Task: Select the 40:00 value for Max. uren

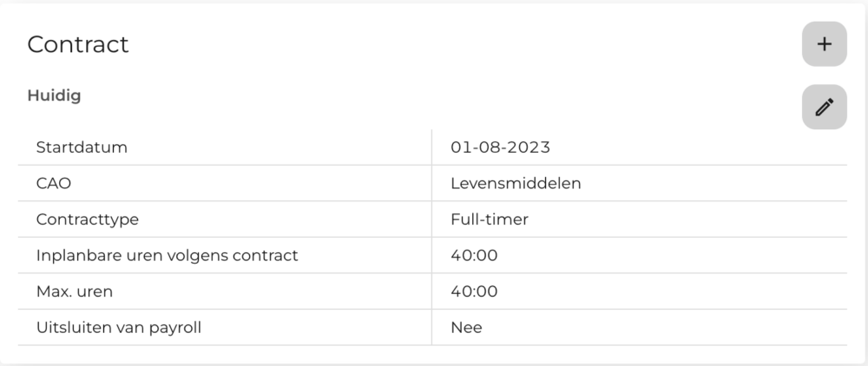Action: (474, 291)
